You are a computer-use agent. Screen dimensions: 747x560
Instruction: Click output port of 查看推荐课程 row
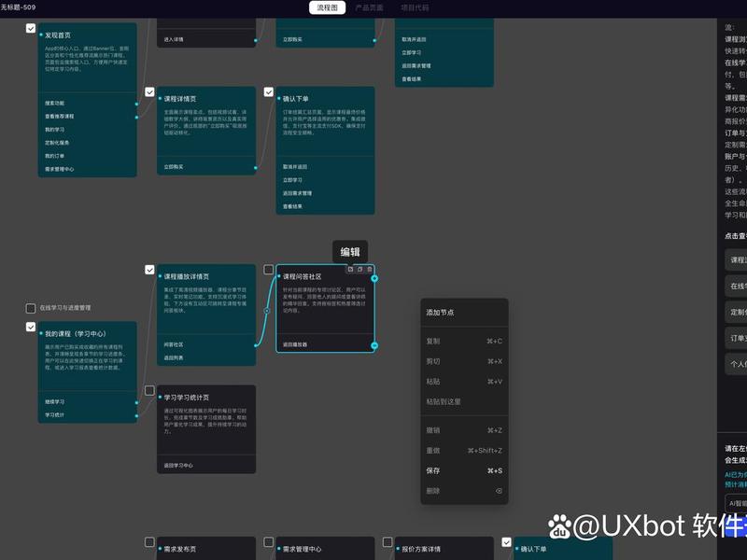click(x=136, y=117)
